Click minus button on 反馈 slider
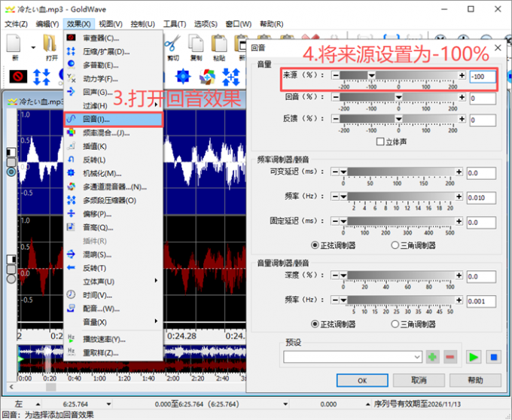The width and height of the screenshot is (512, 420). pyautogui.click(x=335, y=119)
